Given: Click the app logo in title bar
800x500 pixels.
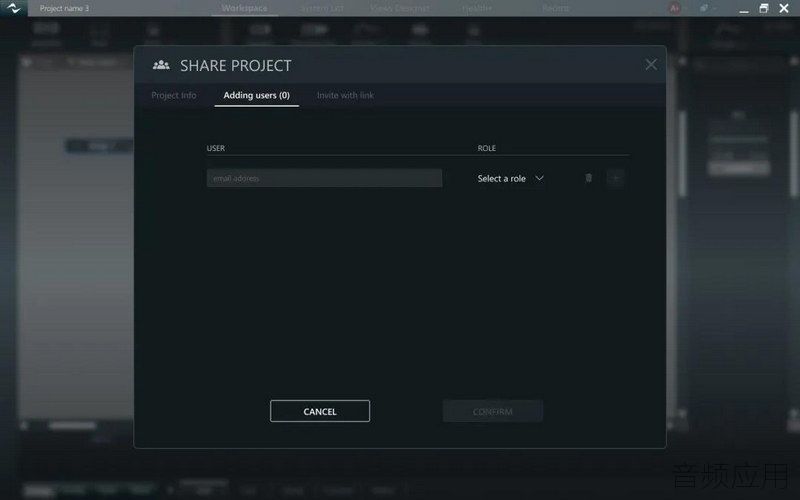Looking at the screenshot, I should pos(14,8).
